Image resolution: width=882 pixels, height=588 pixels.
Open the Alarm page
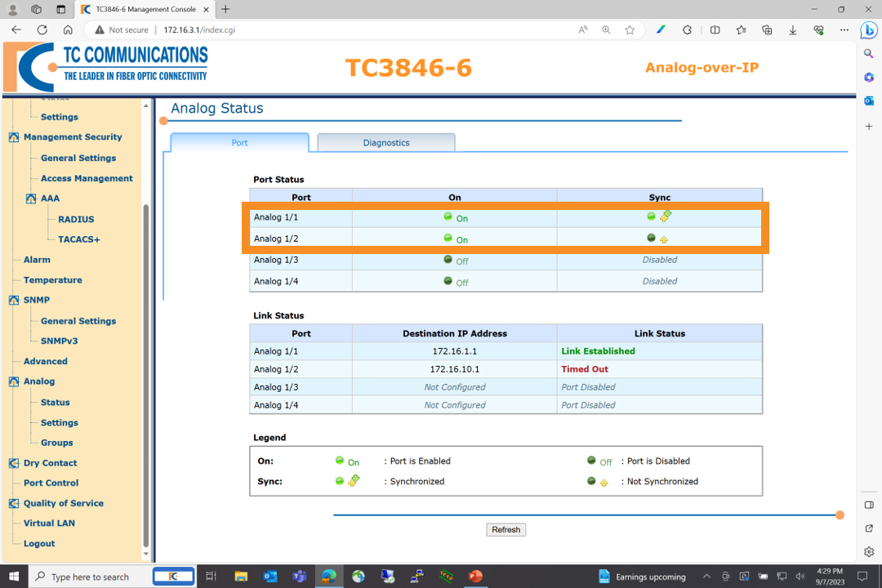[37, 260]
